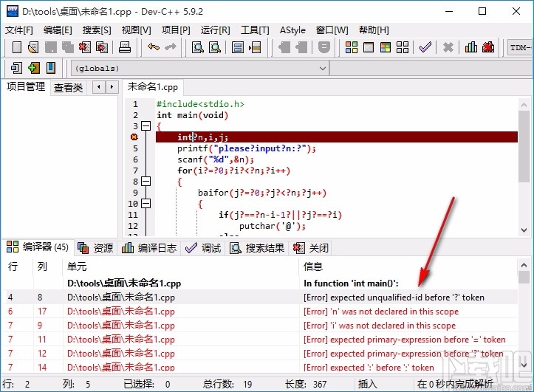Switch to the 调试 bottom tab

(203, 248)
